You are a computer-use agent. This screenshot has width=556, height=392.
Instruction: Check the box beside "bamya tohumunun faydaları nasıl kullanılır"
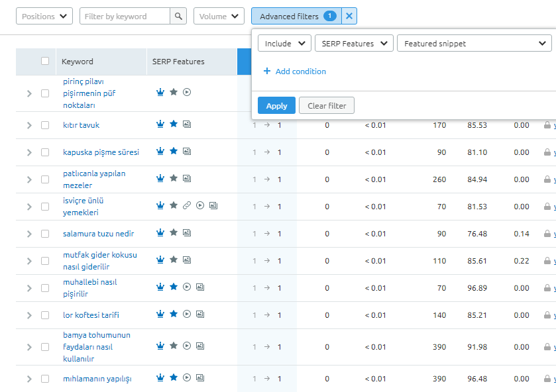44,346
